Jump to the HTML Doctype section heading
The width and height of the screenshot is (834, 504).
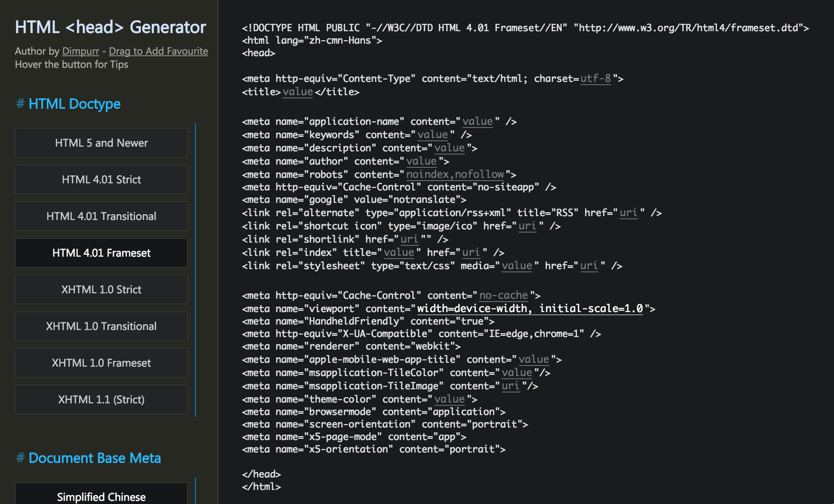click(x=74, y=104)
